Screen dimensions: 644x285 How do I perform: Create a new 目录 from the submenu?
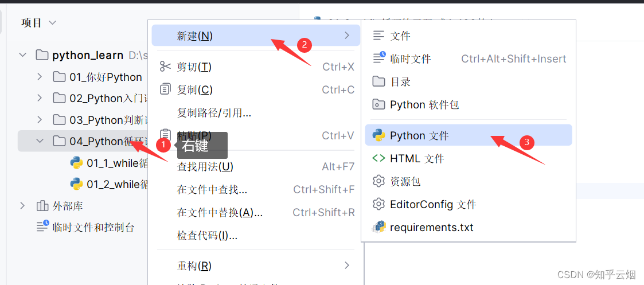[468, 82]
